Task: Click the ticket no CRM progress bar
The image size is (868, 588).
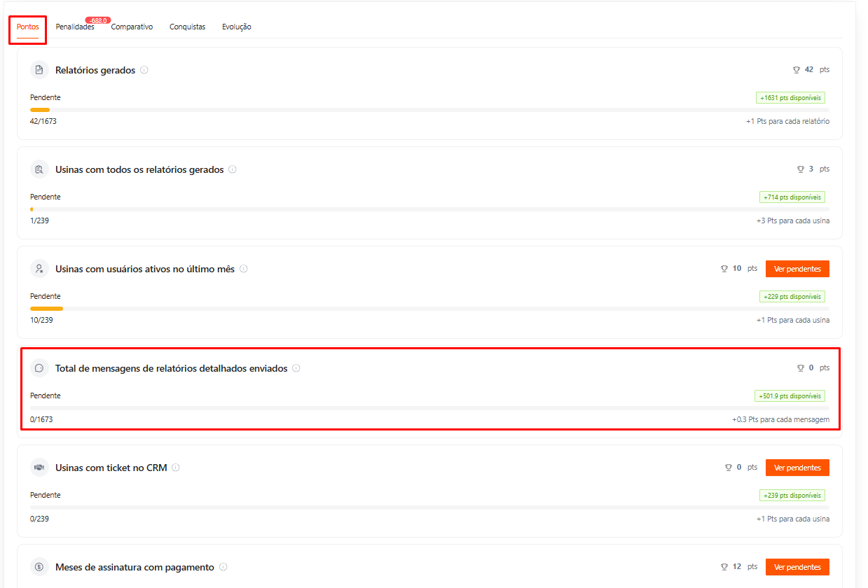Action: pyautogui.click(x=429, y=507)
